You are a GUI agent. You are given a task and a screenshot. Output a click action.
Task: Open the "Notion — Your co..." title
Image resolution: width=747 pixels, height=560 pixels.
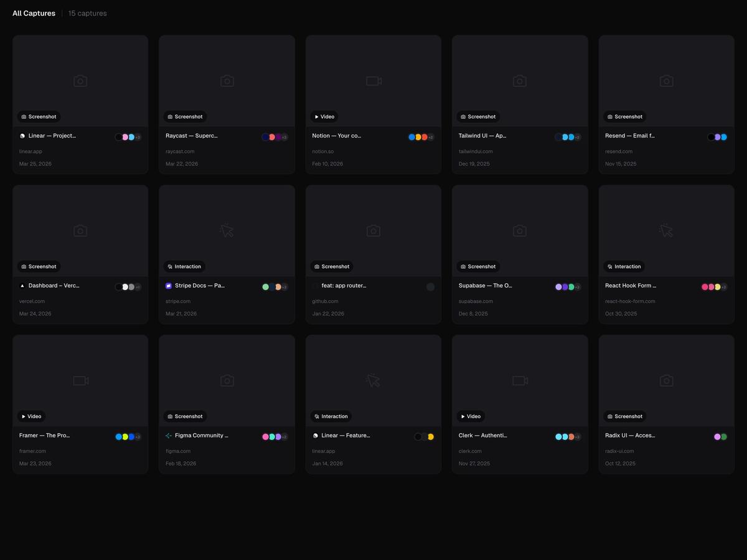point(337,136)
